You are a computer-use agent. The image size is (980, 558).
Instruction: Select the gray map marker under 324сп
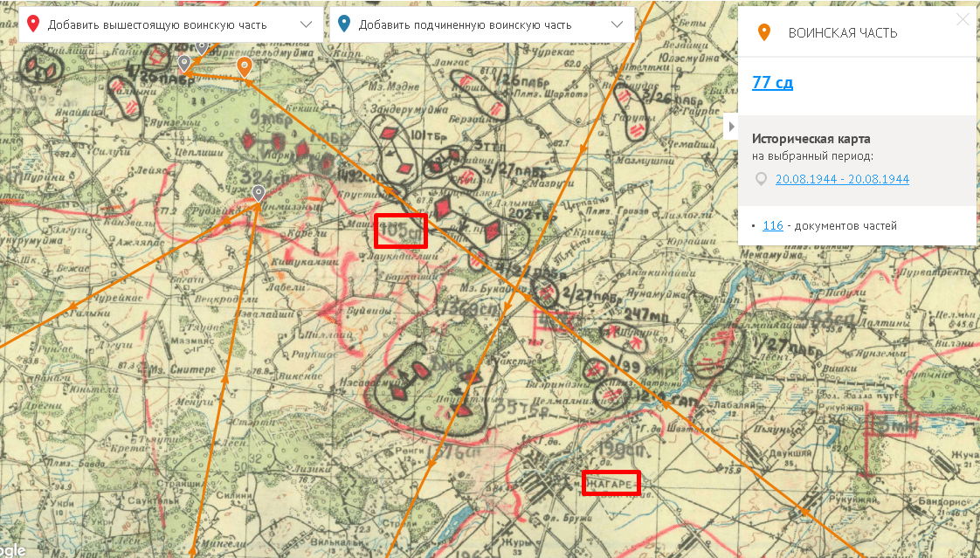tap(259, 194)
